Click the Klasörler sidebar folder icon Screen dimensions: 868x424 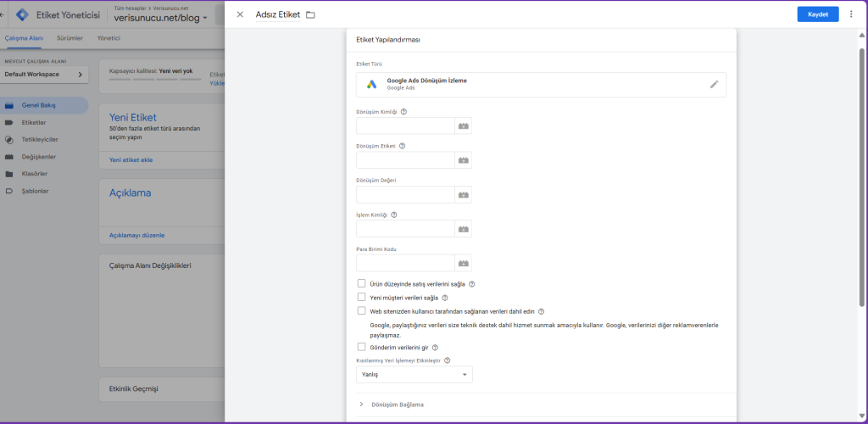pos(9,174)
